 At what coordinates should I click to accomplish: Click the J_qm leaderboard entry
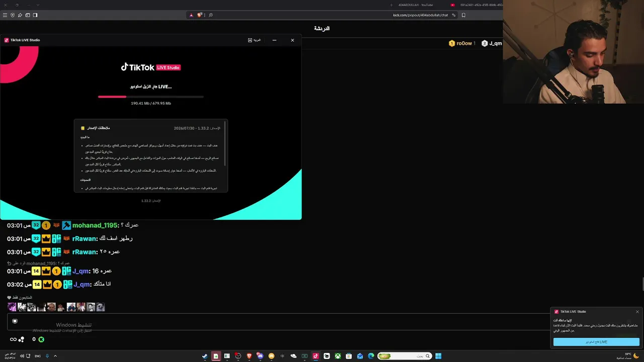click(492, 43)
